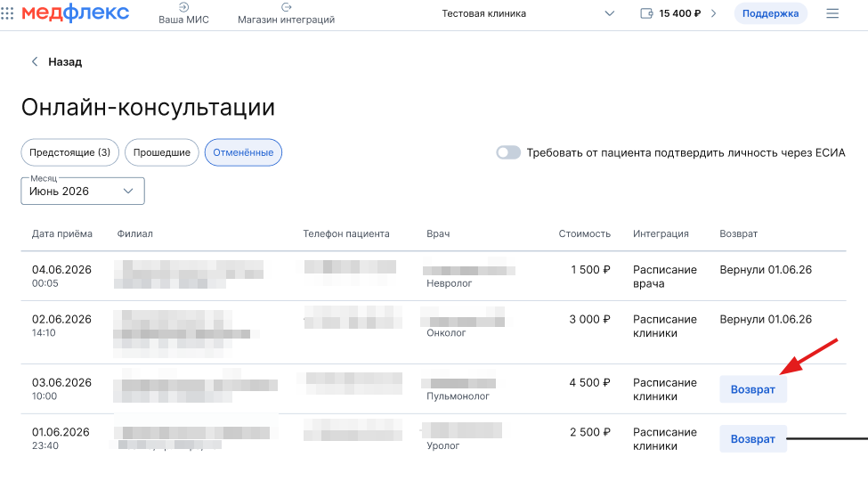The width and height of the screenshot is (868, 498).
Task: Click Возврат for the Уролог appointment
Action: pyautogui.click(x=752, y=439)
